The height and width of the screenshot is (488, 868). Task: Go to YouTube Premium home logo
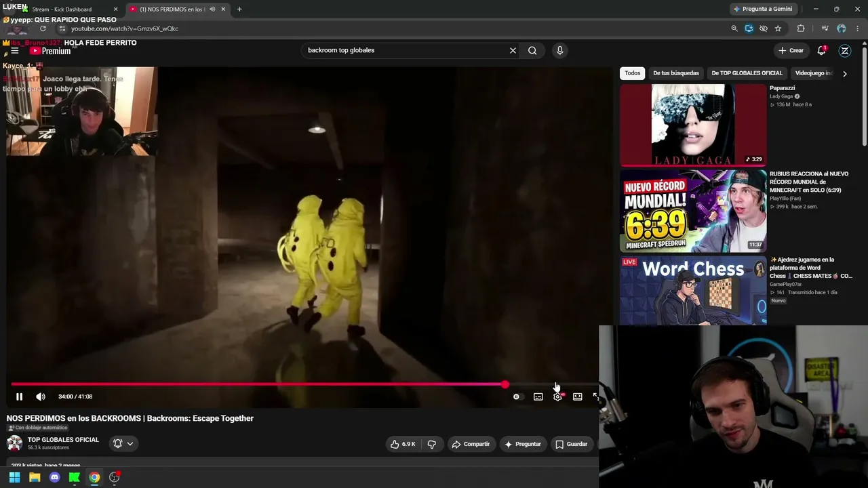50,51
